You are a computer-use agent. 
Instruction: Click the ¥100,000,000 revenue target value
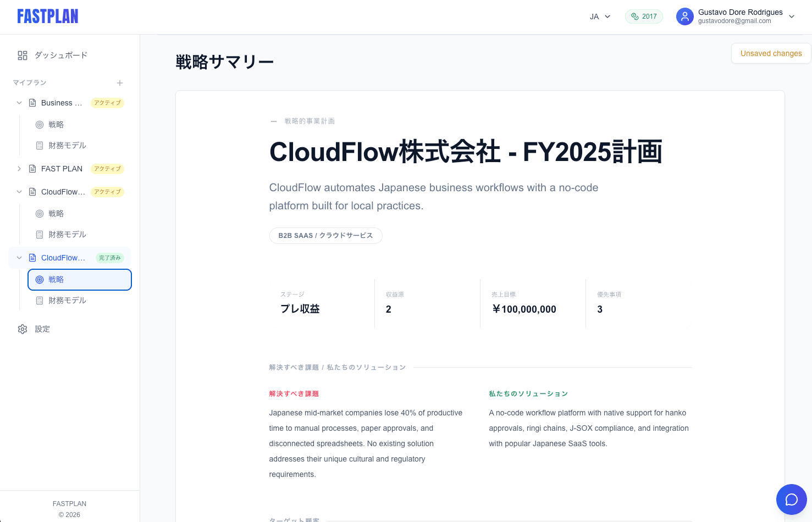524,309
